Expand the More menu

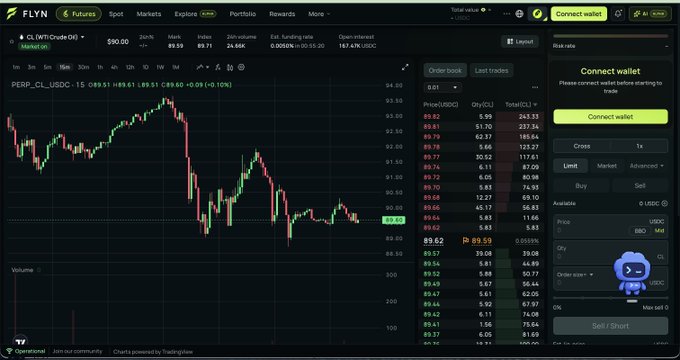(x=319, y=14)
